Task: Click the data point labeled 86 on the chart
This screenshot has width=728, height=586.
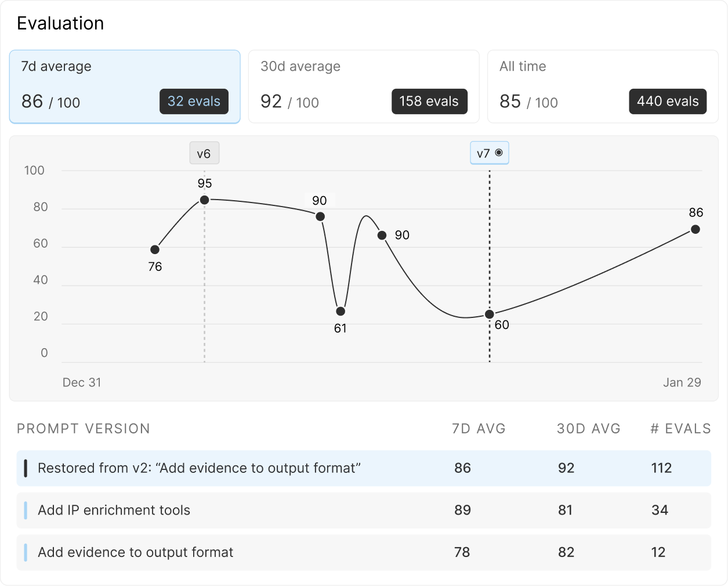Action: pos(696,230)
